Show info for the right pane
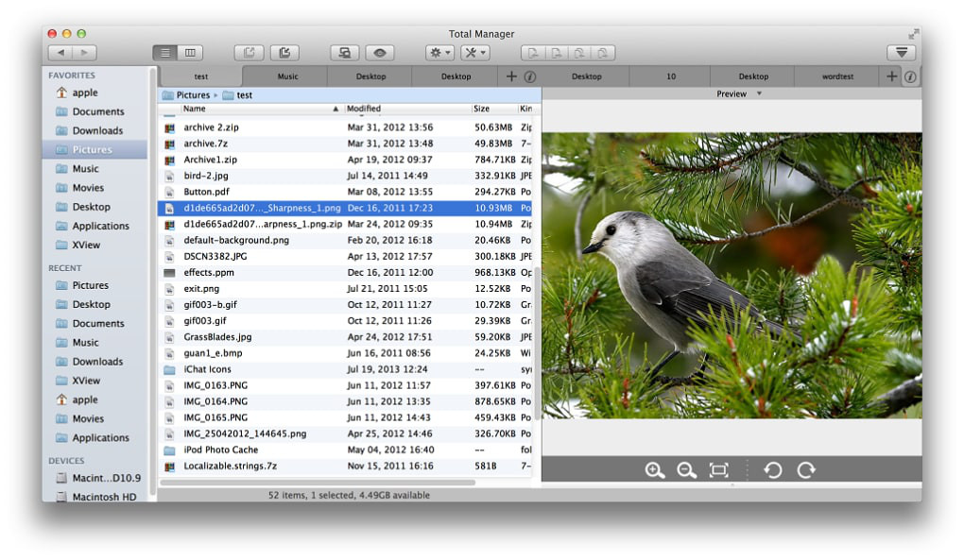Viewport: 964px width, 560px height. (x=910, y=76)
